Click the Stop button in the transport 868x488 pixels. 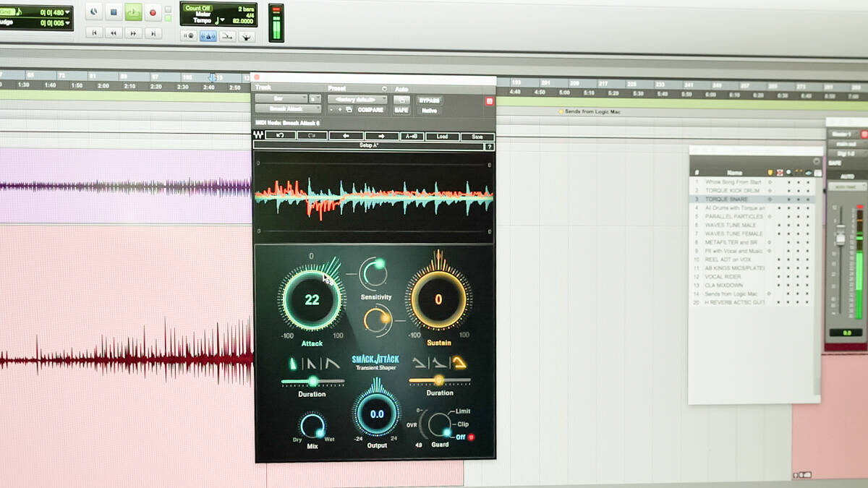114,12
